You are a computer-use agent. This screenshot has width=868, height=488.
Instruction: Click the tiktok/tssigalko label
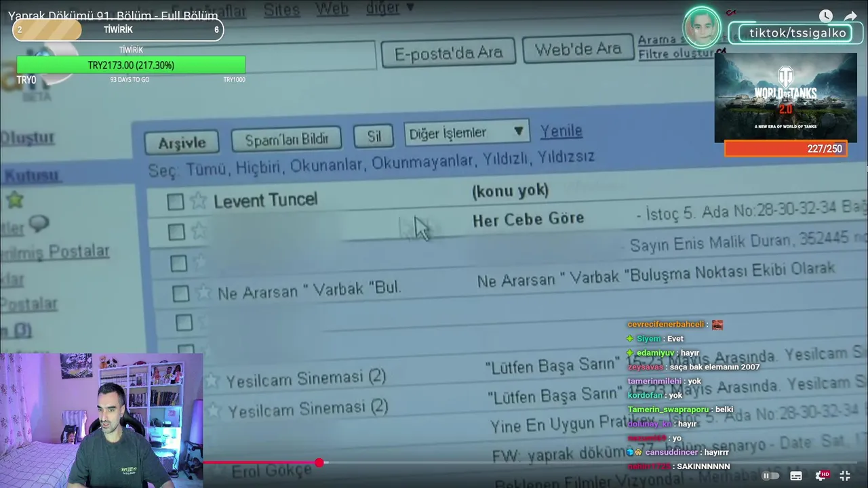pos(797,33)
